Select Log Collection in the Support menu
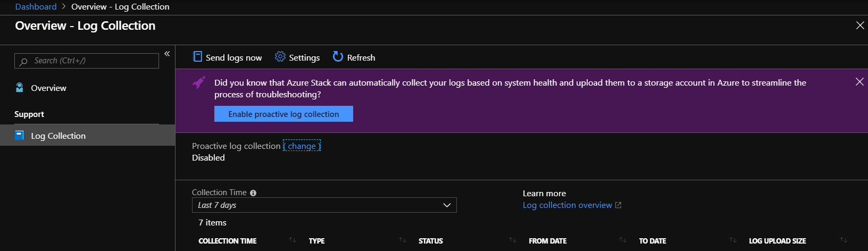Screen dimensions: 868x251 tap(58, 136)
